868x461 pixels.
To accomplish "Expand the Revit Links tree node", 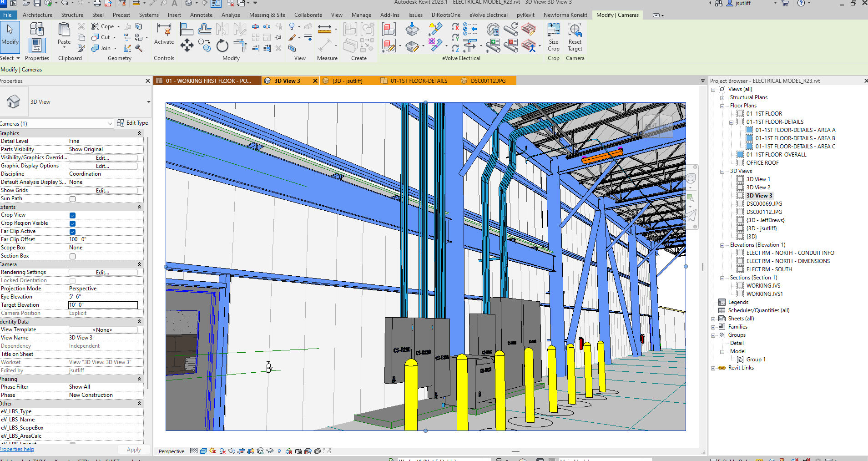I will [x=713, y=368].
